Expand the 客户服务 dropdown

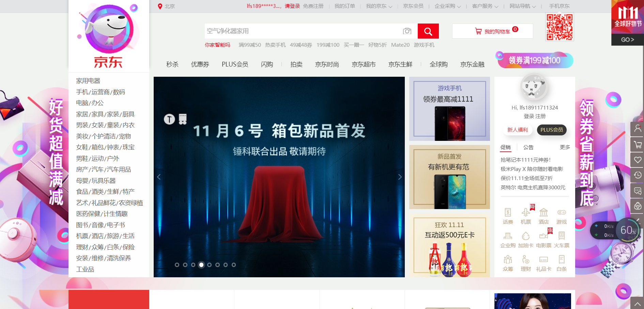point(485,6)
